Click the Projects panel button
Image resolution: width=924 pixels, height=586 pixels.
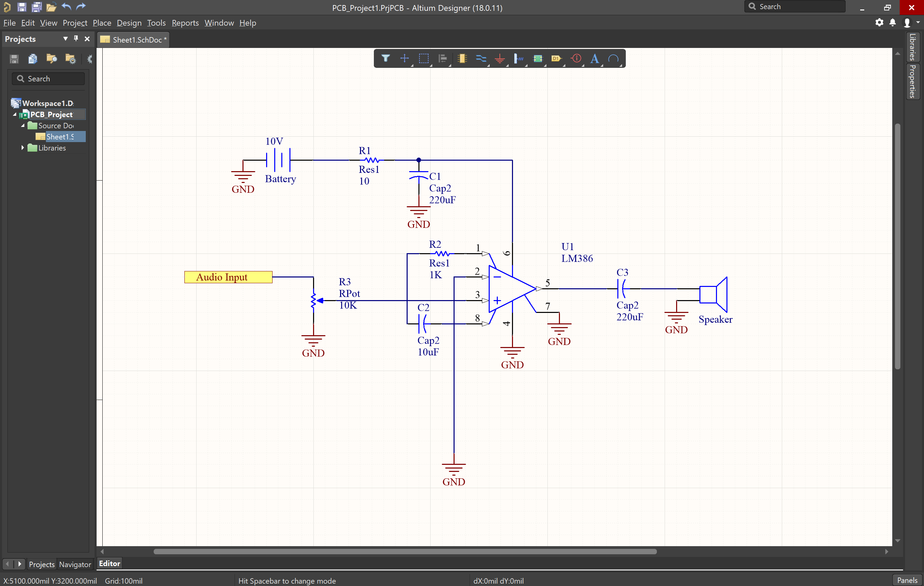tap(41, 564)
